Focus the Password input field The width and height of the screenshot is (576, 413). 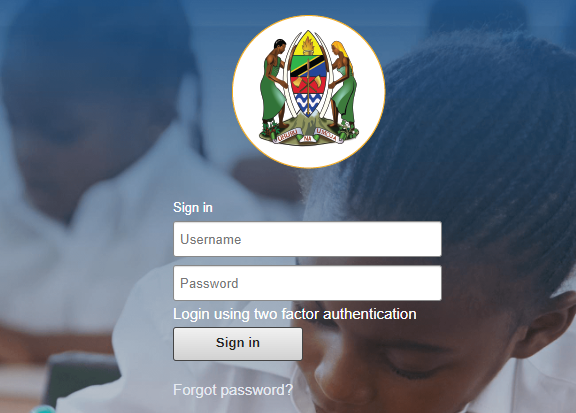click(307, 283)
